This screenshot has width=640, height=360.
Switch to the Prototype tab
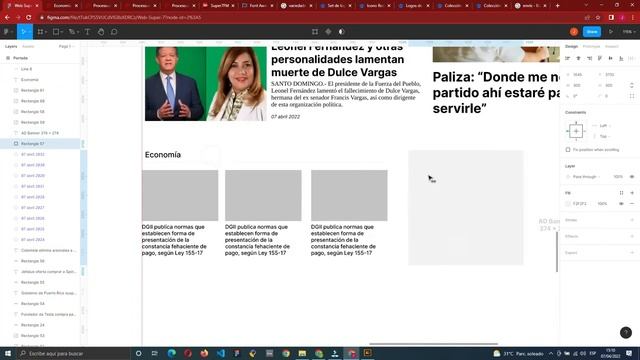591,47
